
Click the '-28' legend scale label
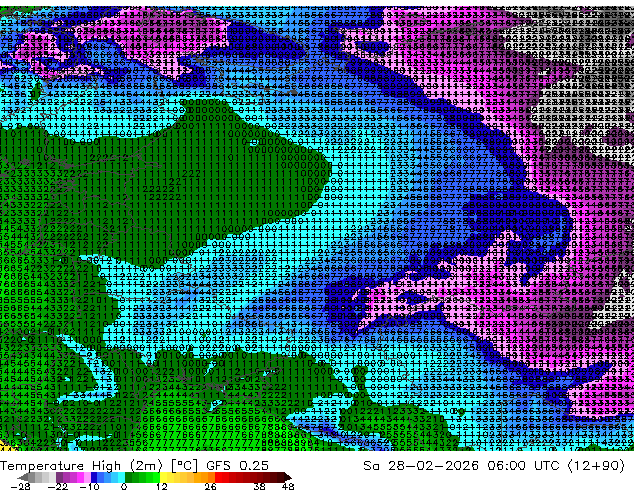tap(20, 486)
